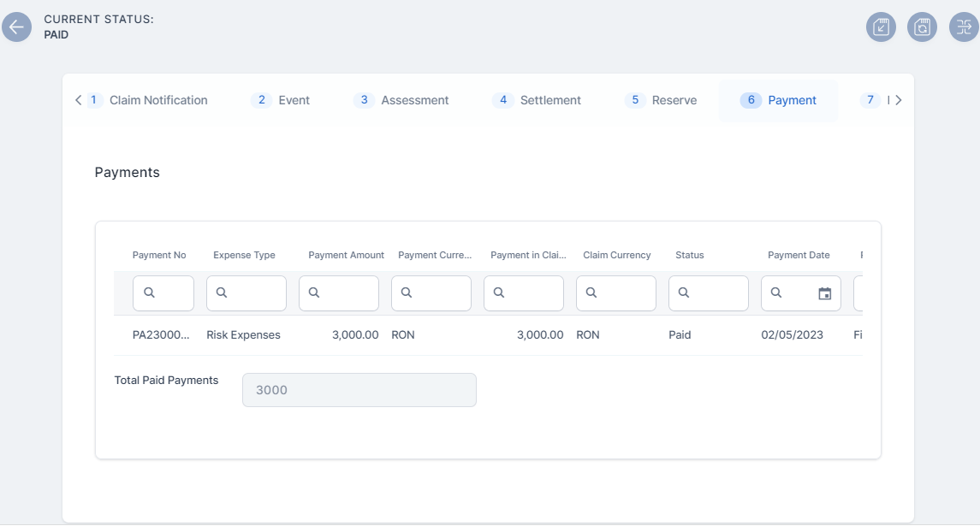Click the save and close card icon
Viewport: 980px width, 526px height.
click(882, 27)
